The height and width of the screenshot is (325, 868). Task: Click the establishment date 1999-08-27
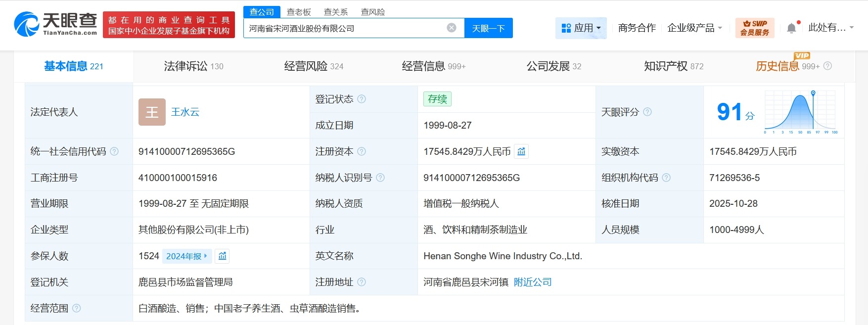tap(448, 125)
